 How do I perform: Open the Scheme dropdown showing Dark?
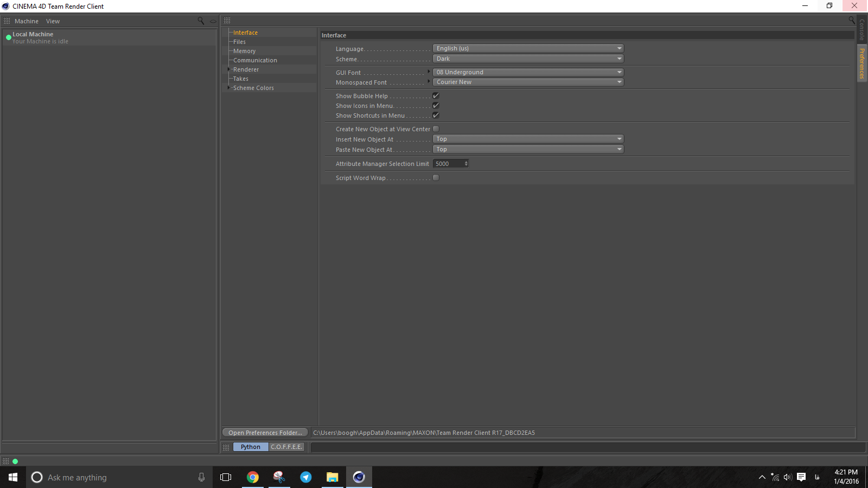(528, 59)
